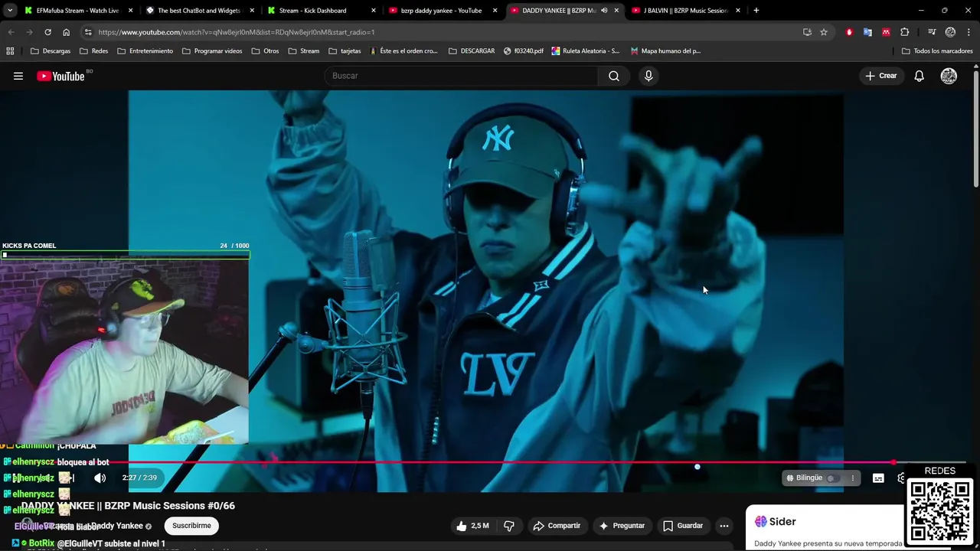Install app icon in address bar
Screen dimensions: 980x551
(x=807, y=32)
